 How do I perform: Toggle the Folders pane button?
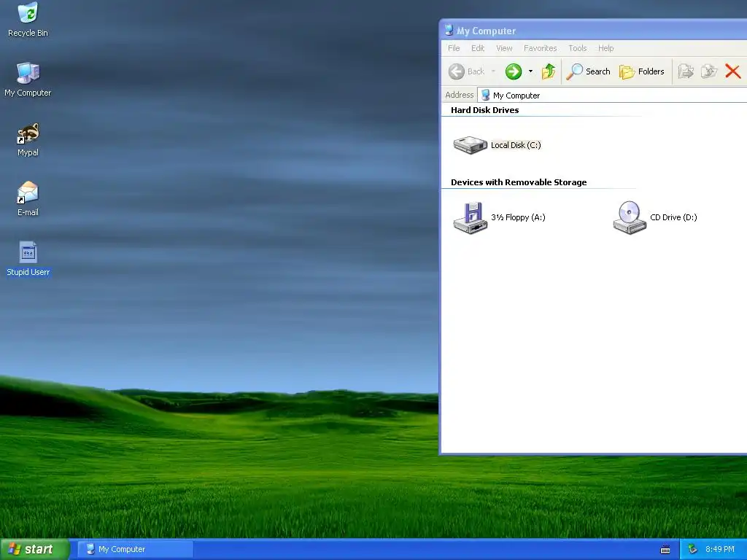[x=642, y=71]
